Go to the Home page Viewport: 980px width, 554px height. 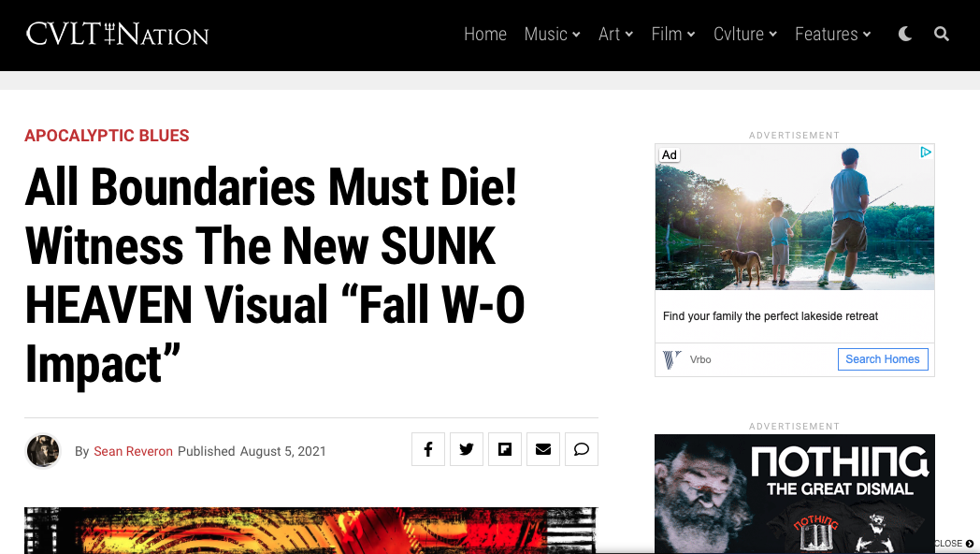485,34
